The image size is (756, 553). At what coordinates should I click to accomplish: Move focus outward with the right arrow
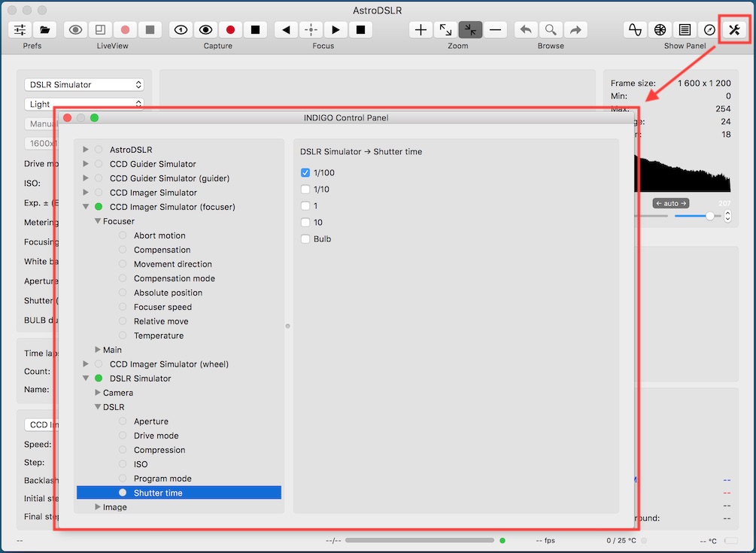click(x=335, y=30)
